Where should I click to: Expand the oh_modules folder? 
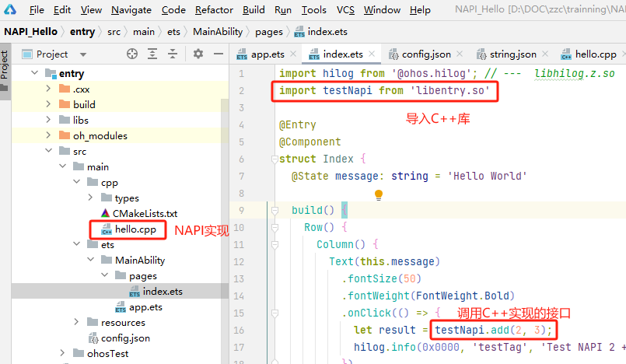[48, 135]
